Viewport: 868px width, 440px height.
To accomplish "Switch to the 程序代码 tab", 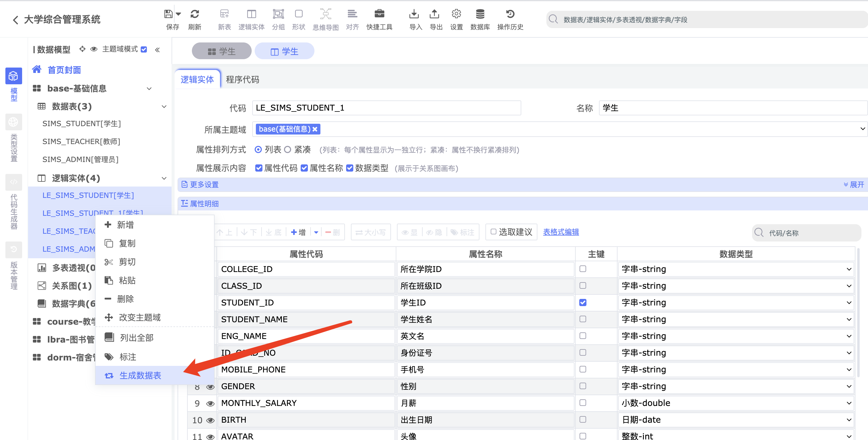I will tap(242, 80).
